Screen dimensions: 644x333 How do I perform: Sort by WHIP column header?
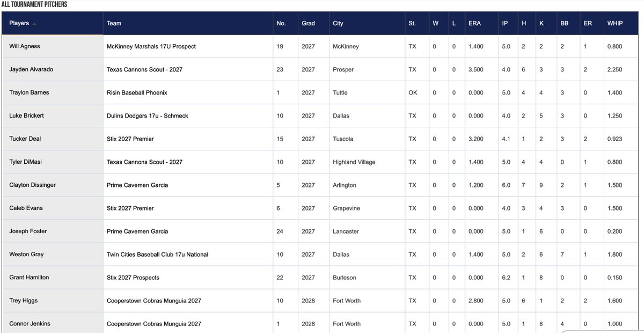coord(615,24)
